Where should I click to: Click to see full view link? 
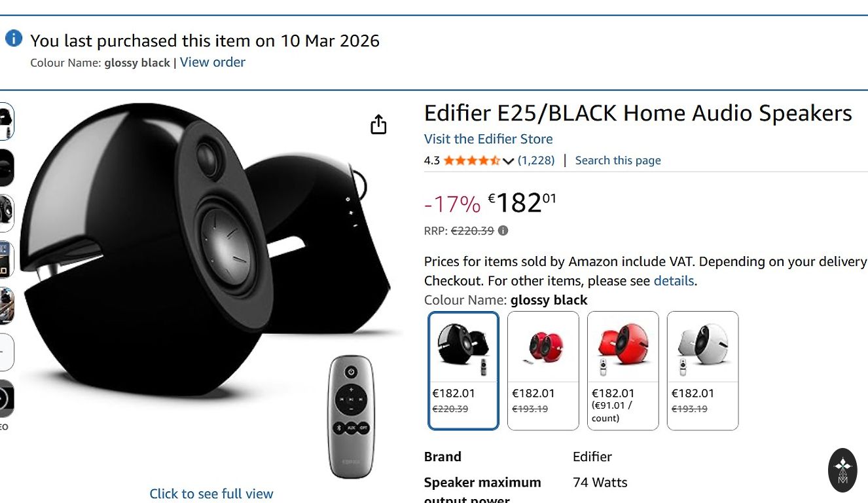pos(211,494)
